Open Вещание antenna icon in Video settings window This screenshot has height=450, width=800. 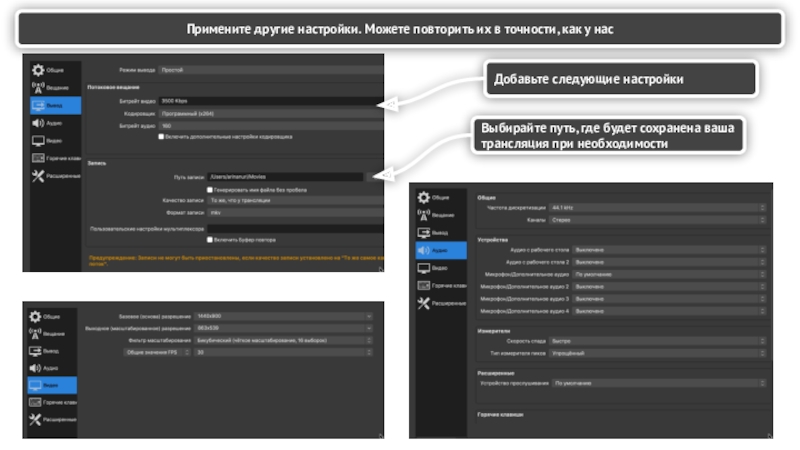(35, 334)
